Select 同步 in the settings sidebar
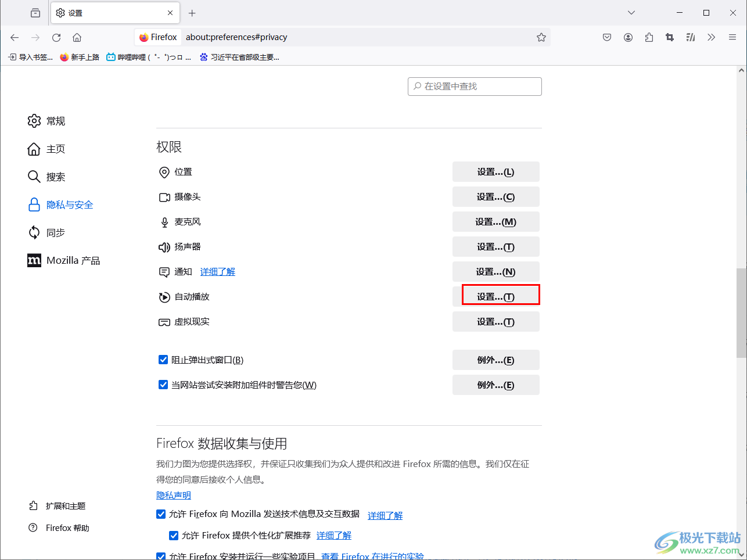The image size is (747, 560). coord(46,232)
